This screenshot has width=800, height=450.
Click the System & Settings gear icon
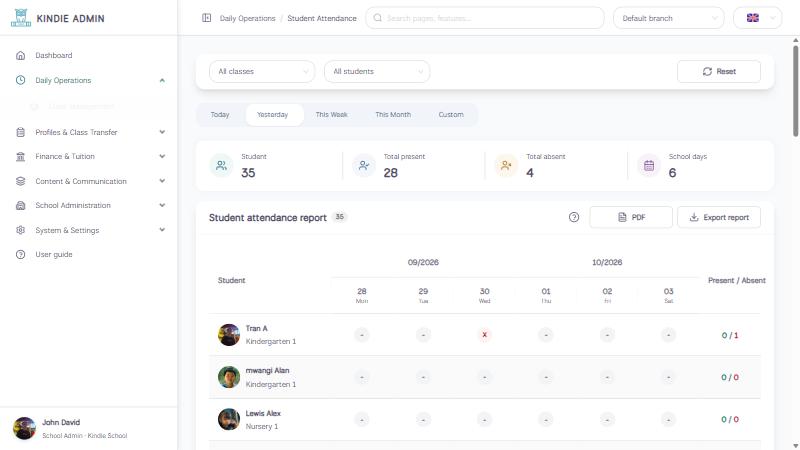[x=20, y=230]
